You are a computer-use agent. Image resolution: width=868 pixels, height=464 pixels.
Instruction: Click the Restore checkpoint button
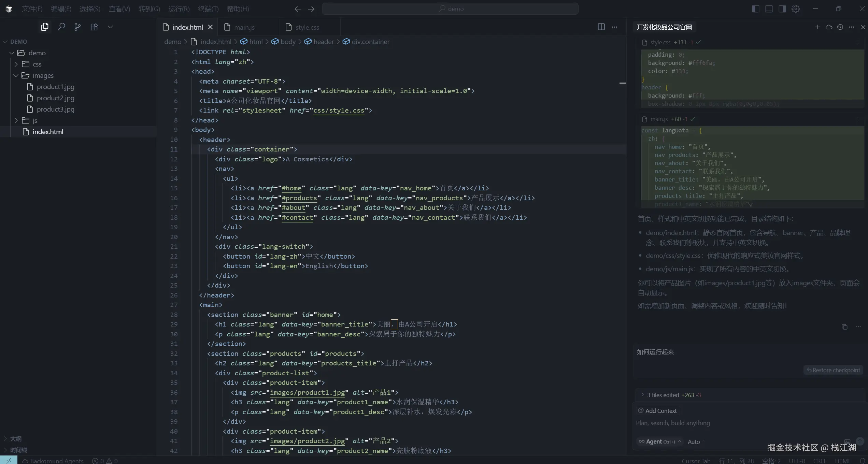pyautogui.click(x=833, y=370)
